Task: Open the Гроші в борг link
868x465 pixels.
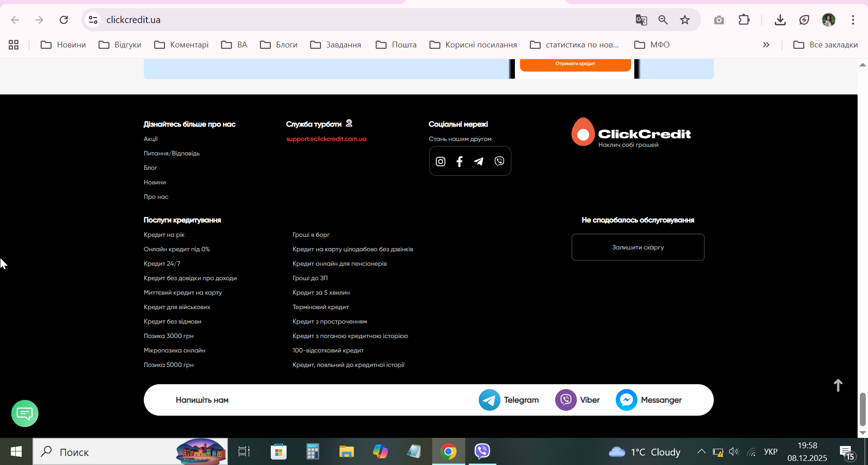Action: click(x=311, y=235)
